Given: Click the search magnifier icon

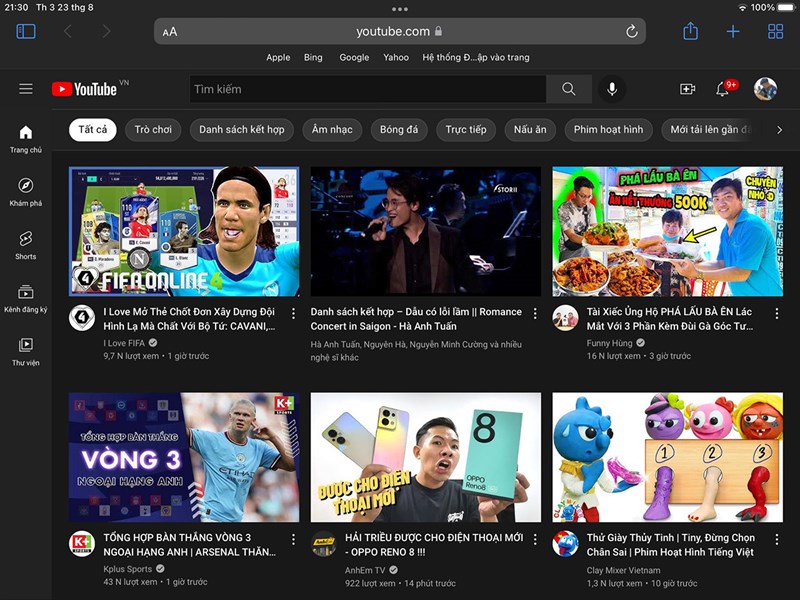Looking at the screenshot, I should tap(570, 89).
